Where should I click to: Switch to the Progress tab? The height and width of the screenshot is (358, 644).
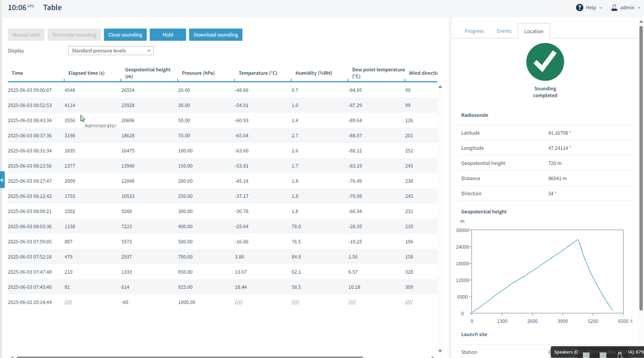coord(474,31)
